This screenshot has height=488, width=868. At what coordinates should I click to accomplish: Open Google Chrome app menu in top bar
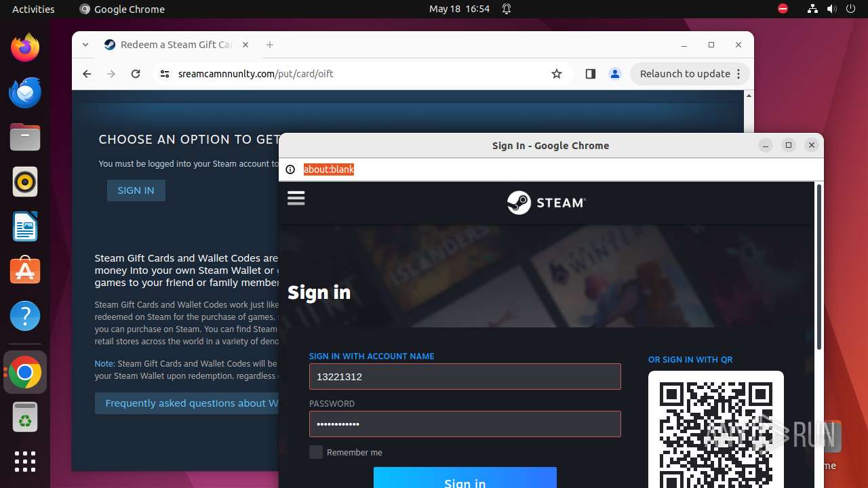click(x=122, y=9)
